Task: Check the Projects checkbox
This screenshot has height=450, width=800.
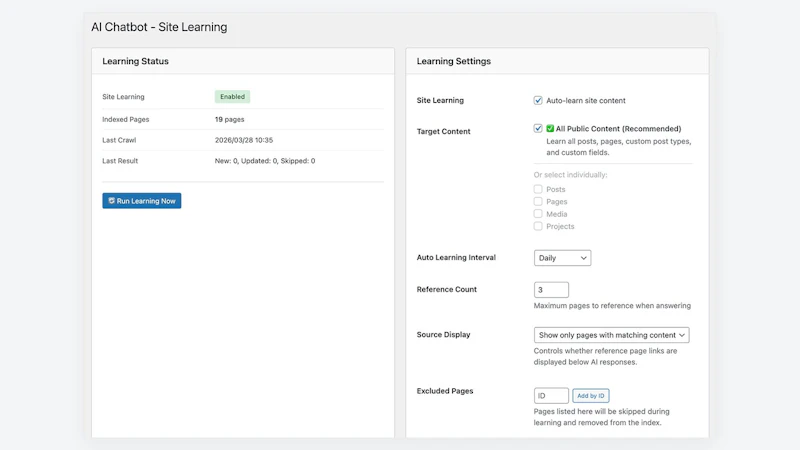Action: click(x=538, y=226)
